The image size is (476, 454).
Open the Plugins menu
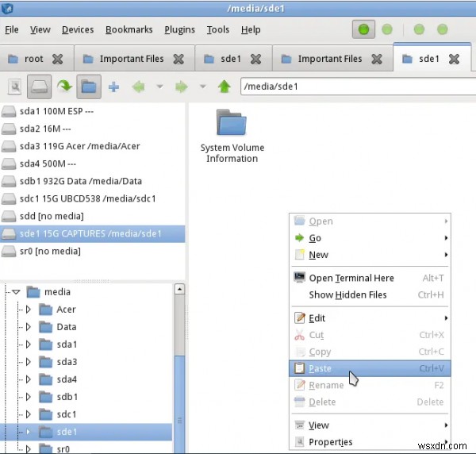click(x=180, y=29)
